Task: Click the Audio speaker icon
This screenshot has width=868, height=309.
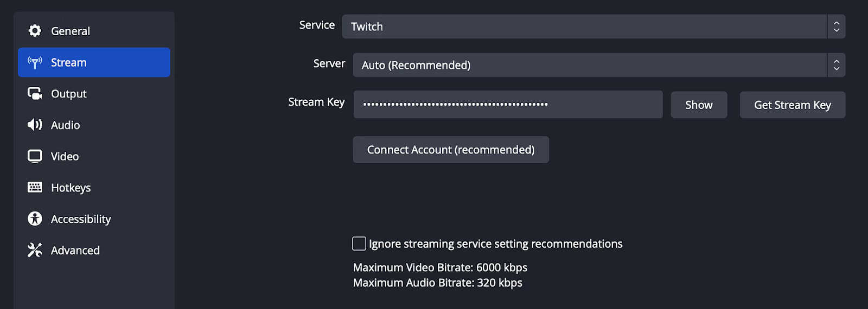Action: [35, 125]
